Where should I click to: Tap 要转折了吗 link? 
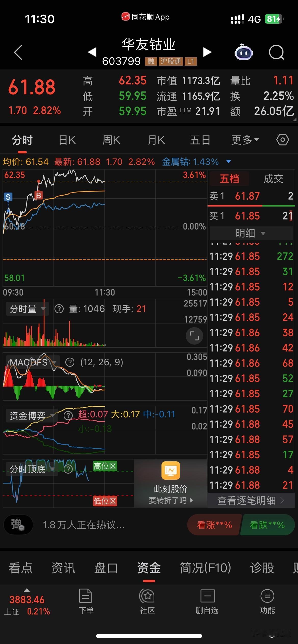pyautogui.click(x=171, y=501)
